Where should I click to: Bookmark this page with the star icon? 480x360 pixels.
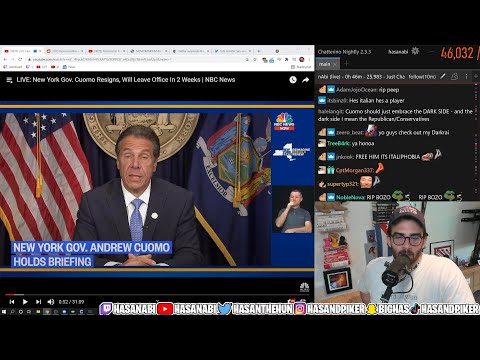pos(255,59)
